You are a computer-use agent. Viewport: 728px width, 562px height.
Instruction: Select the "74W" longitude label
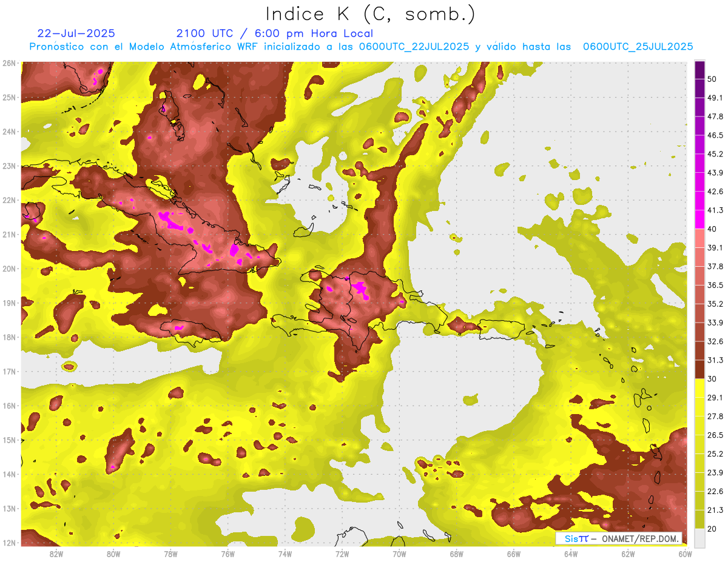click(285, 554)
